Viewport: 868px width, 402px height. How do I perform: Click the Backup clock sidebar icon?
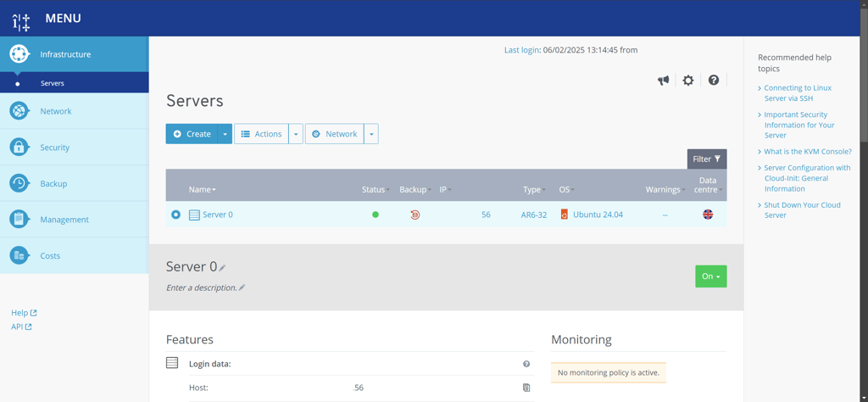tap(19, 183)
